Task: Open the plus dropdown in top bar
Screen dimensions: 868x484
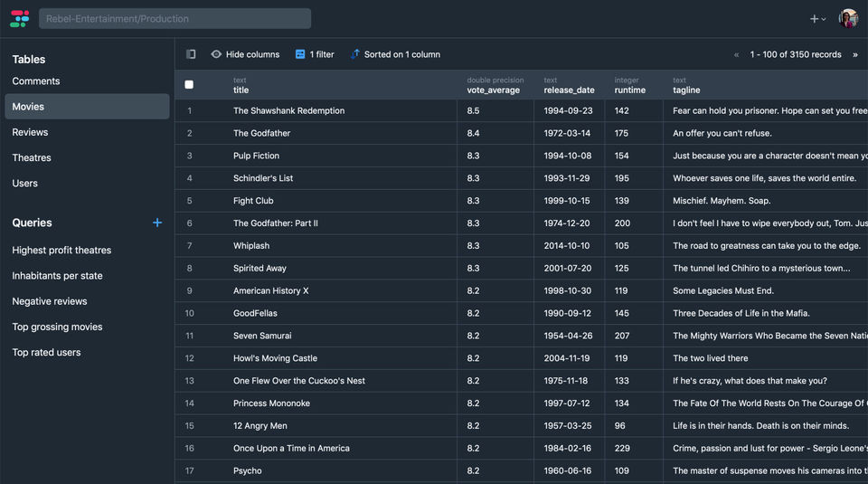Action: (x=817, y=19)
